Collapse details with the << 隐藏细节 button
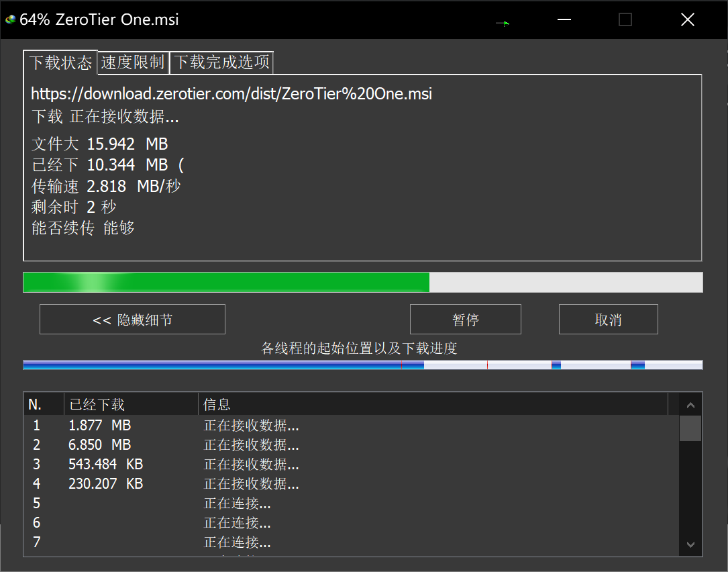The height and width of the screenshot is (572, 728). 132,320
